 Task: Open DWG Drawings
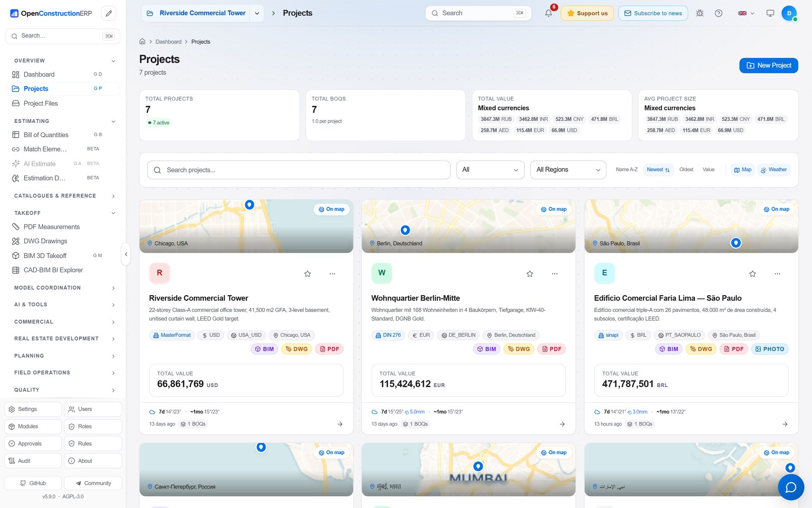63,241
